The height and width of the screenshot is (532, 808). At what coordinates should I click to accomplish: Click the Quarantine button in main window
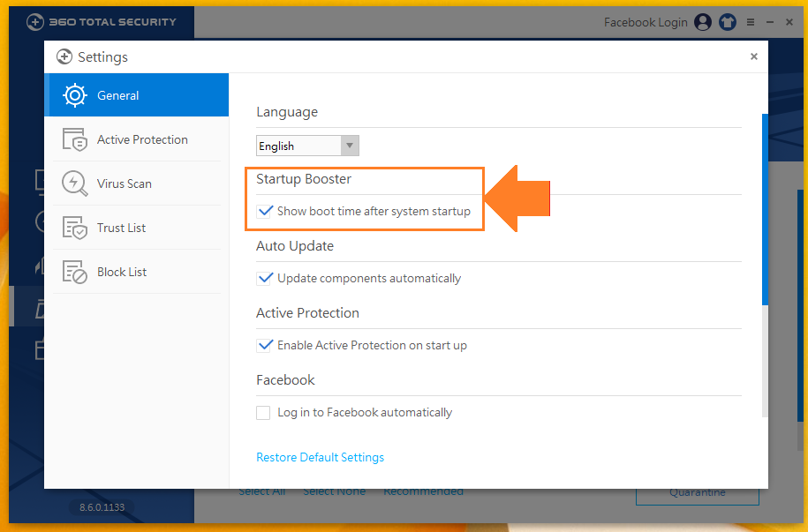coord(698,493)
